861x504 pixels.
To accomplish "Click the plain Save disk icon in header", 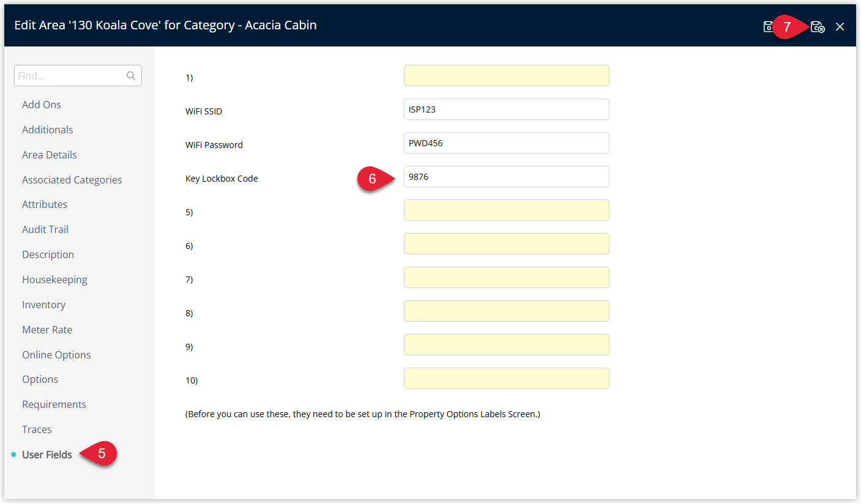I will [x=768, y=27].
